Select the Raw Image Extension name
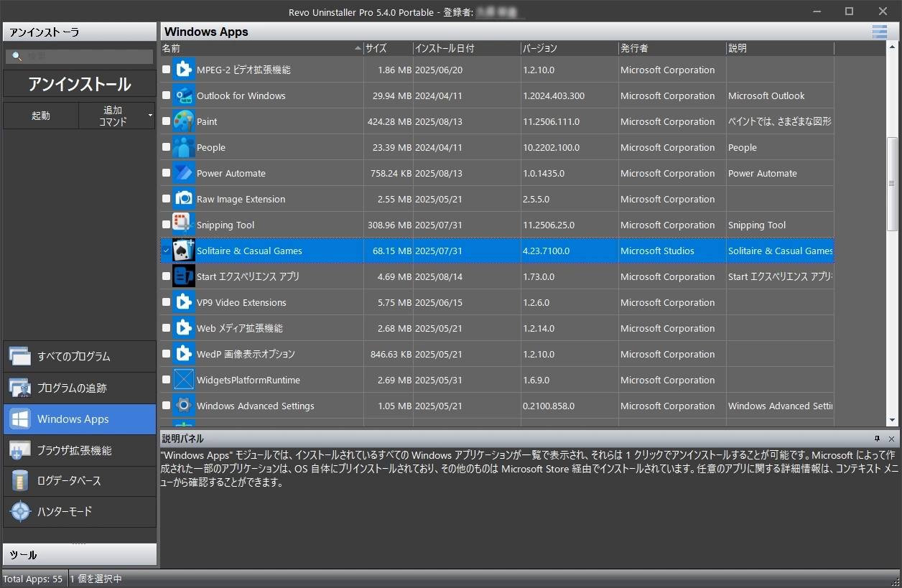The height and width of the screenshot is (588, 902). pyautogui.click(x=241, y=199)
